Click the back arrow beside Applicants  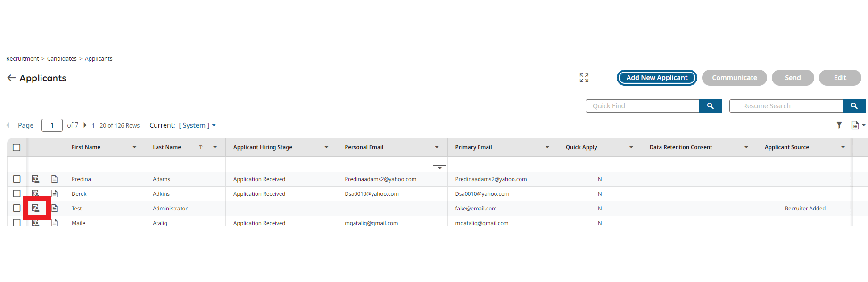tap(11, 78)
